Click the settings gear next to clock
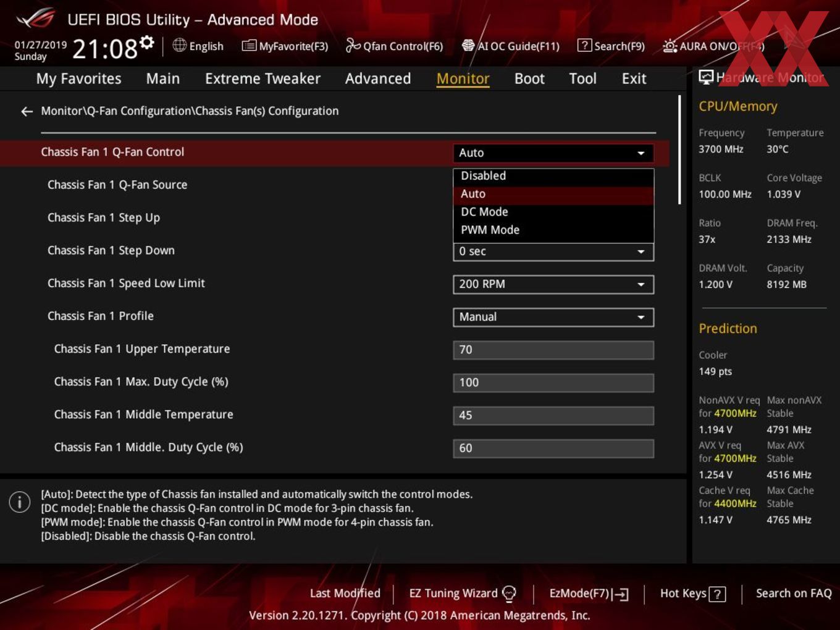The image size is (840, 630). click(x=147, y=42)
